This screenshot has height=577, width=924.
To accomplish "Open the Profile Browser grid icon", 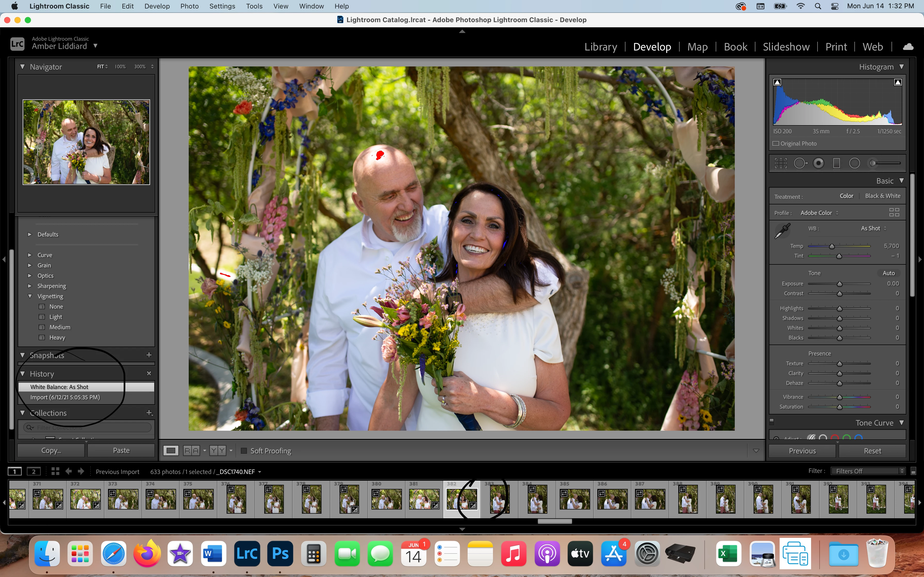I will pyautogui.click(x=894, y=213).
